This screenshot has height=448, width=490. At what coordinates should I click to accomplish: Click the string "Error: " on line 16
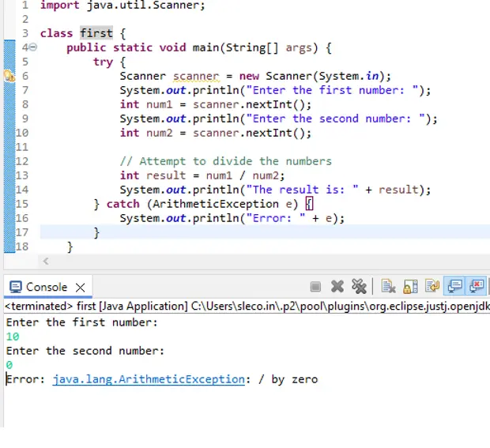276,218
